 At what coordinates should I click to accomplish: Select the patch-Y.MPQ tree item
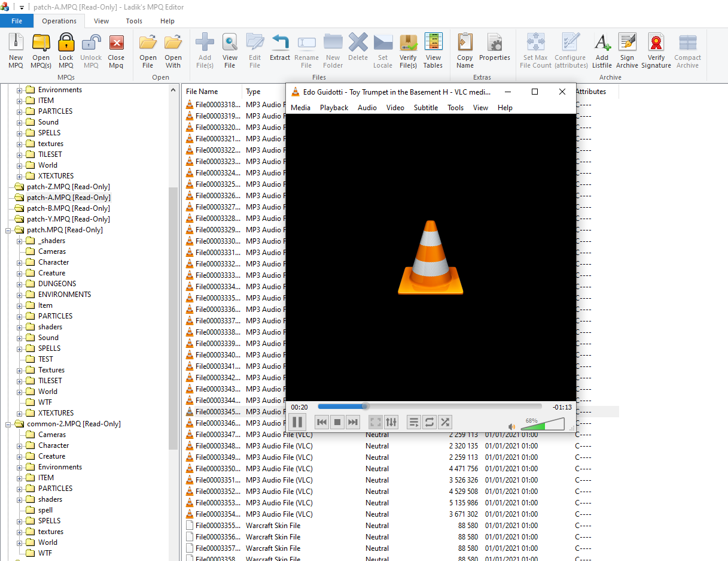(x=68, y=219)
